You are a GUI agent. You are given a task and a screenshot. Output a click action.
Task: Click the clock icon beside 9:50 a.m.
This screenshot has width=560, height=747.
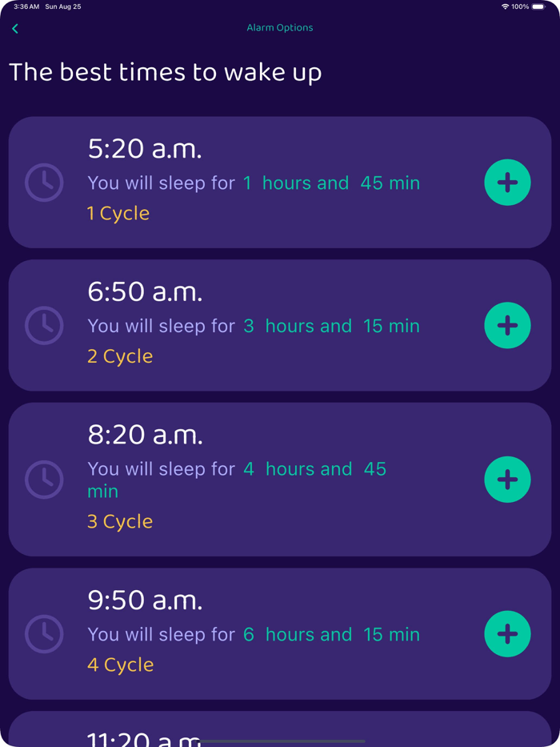(44, 634)
